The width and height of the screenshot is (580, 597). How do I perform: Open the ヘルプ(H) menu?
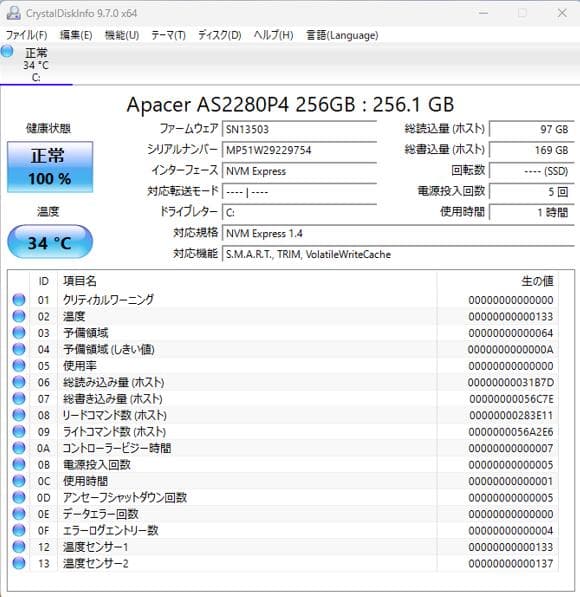coord(273,35)
